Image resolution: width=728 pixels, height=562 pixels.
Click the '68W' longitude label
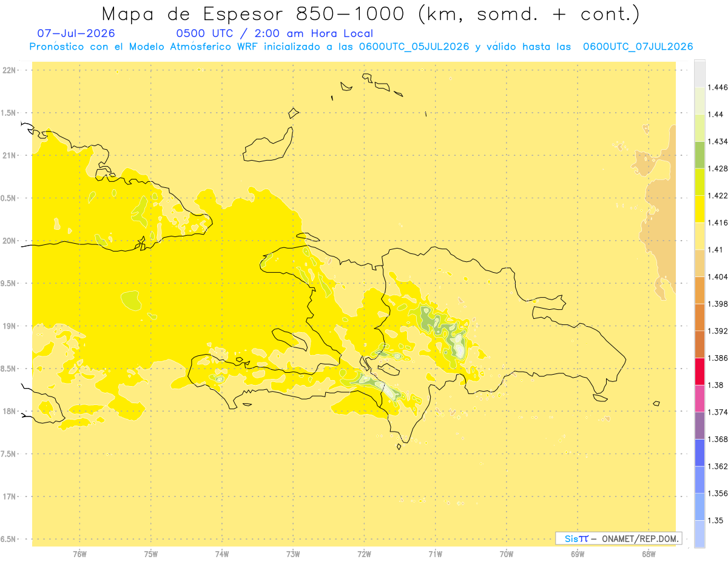(649, 554)
